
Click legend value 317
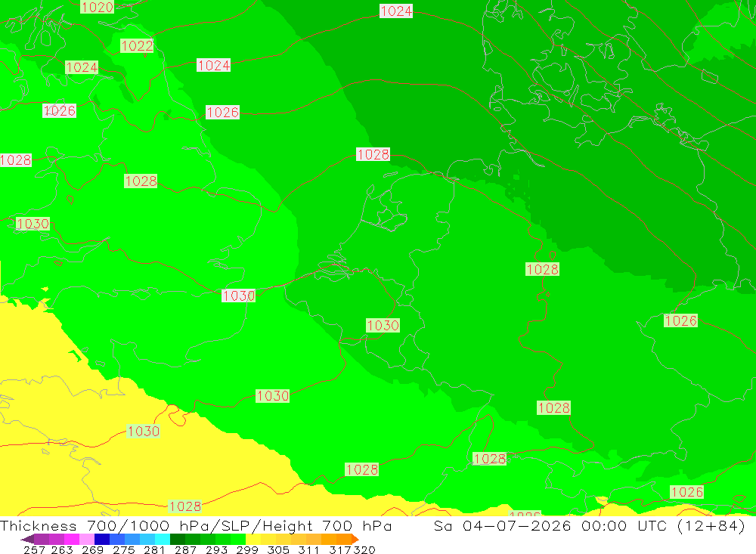coord(340,549)
